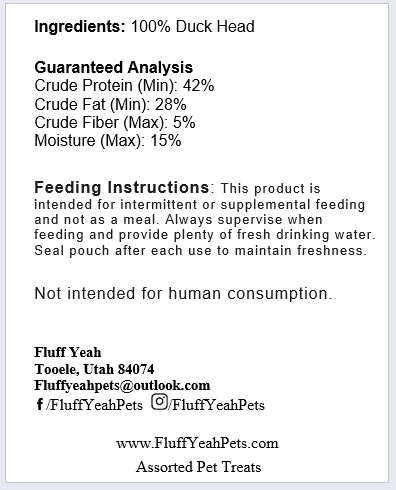Viewport: 396px width, 490px height.
Task: Click the Instagram camera icon
Action: [x=159, y=402]
